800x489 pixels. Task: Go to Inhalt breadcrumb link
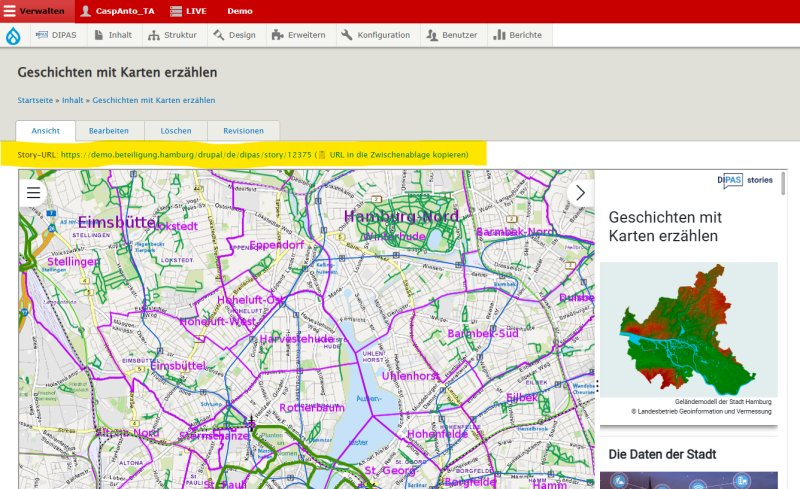[x=72, y=100]
